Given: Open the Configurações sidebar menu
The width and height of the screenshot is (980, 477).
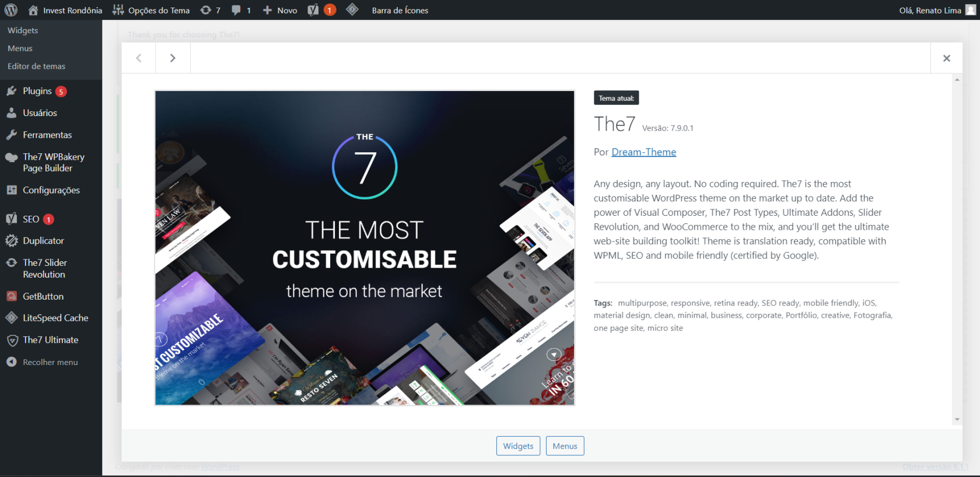Looking at the screenshot, I should 51,190.
